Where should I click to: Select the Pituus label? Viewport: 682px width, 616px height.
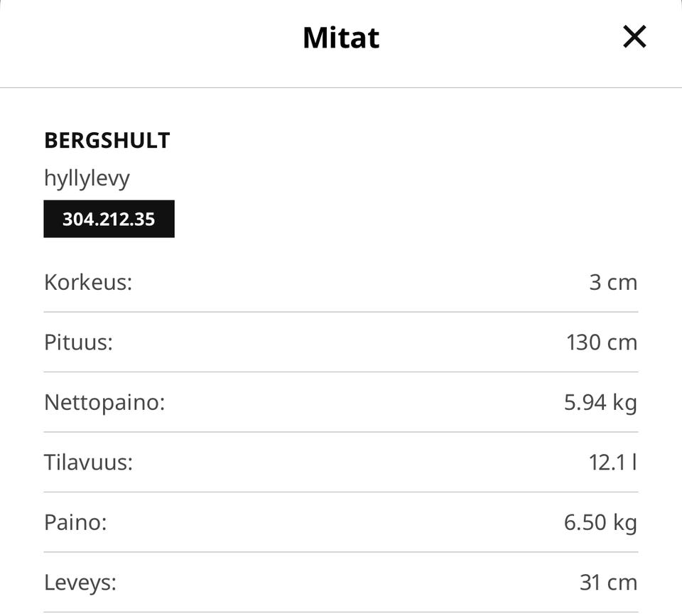78,342
